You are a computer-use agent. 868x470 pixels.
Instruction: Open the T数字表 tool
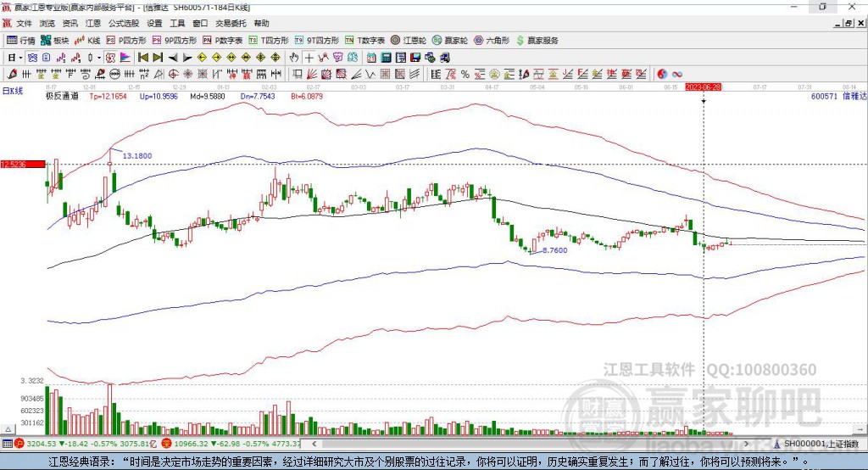click(x=365, y=41)
